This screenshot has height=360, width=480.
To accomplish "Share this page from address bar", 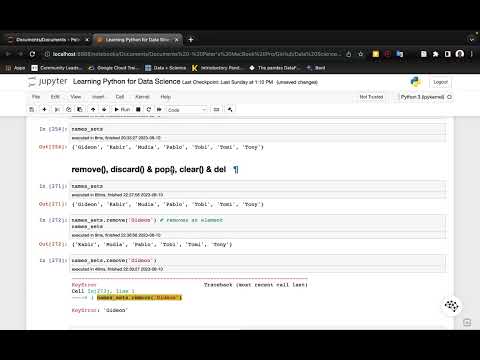I will (349, 54).
